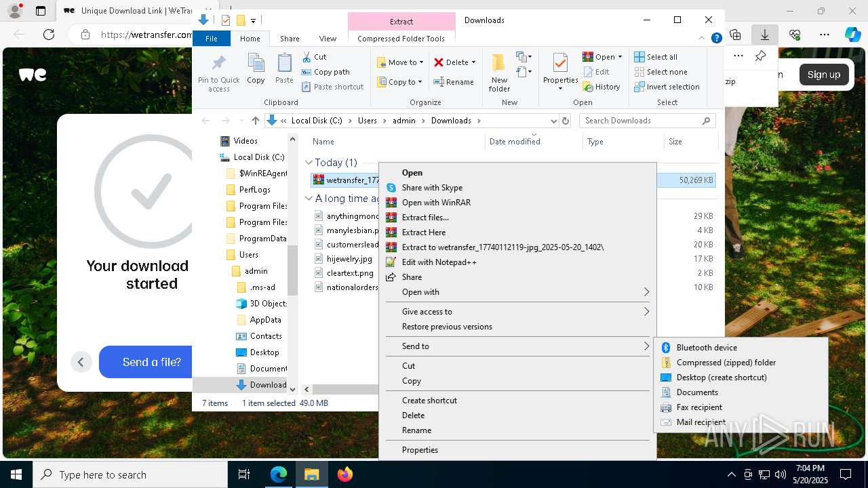Click the navigation pane scroll down arrow
The image size is (868, 488).
point(293,389)
